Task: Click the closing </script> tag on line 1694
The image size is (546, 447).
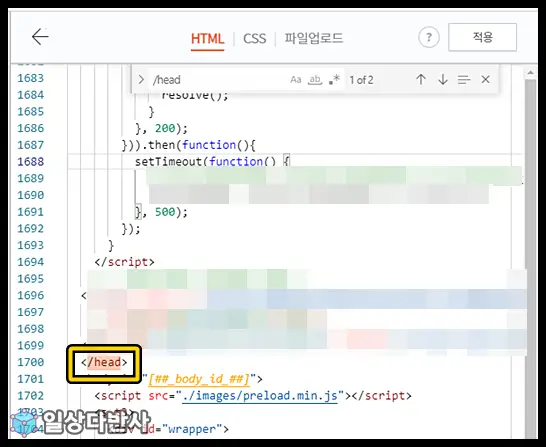Action: (x=124, y=262)
